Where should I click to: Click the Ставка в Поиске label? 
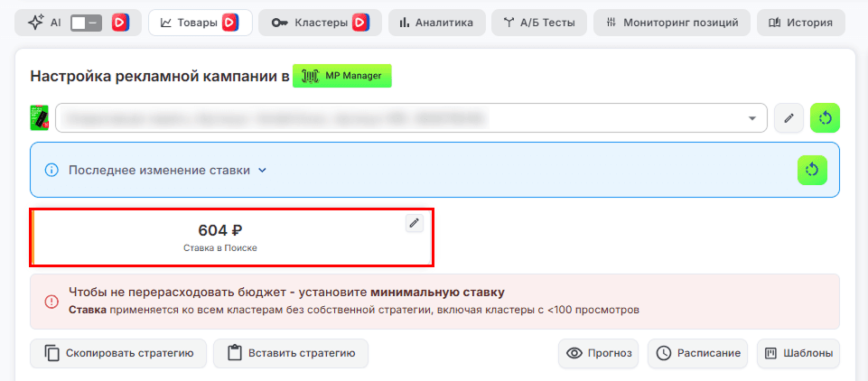pyautogui.click(x=220, y=248)
